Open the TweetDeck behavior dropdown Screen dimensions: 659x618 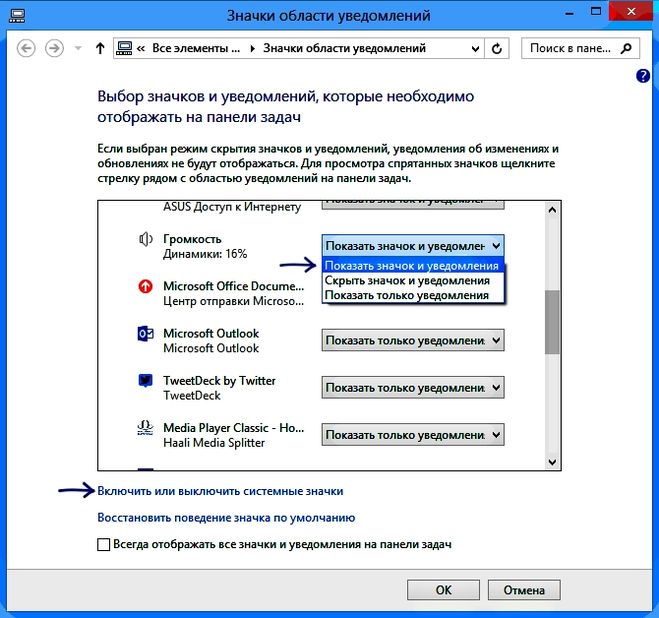tap(412, 388)
